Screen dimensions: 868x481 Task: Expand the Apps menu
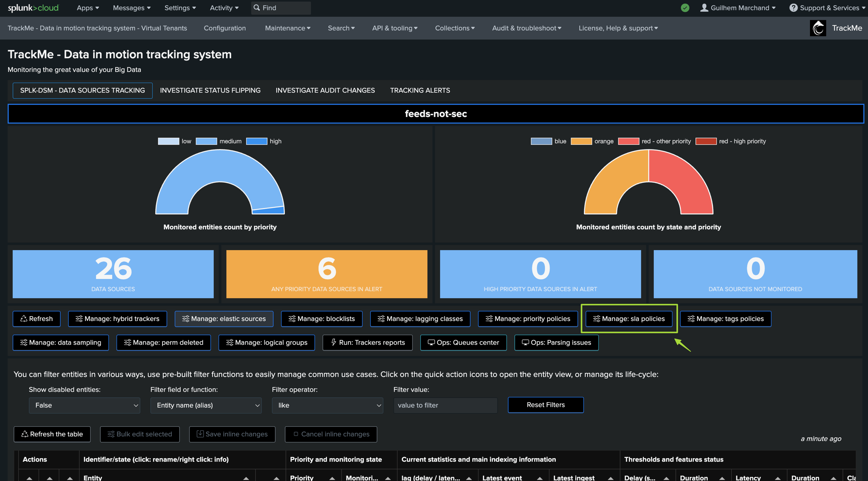pos(88,8)
